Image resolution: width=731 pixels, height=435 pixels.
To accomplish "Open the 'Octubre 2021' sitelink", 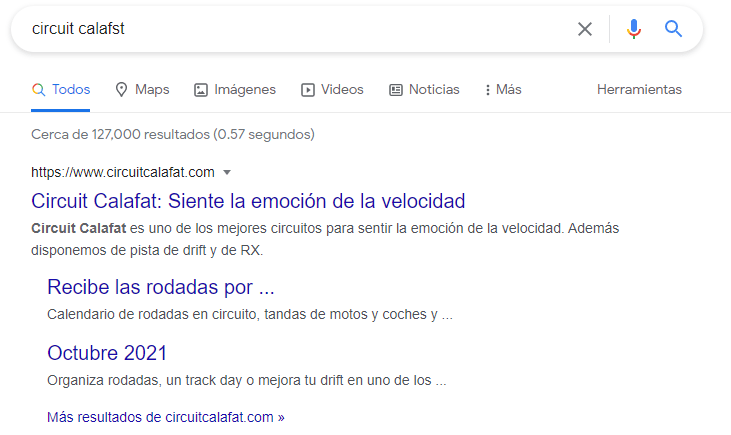I will pyautogui.click(x=107, y=353).
